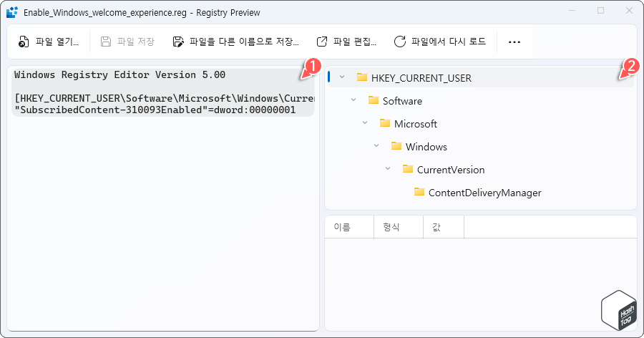Click the 값 column header
The image size is (644, 338).
pos(444,227)
